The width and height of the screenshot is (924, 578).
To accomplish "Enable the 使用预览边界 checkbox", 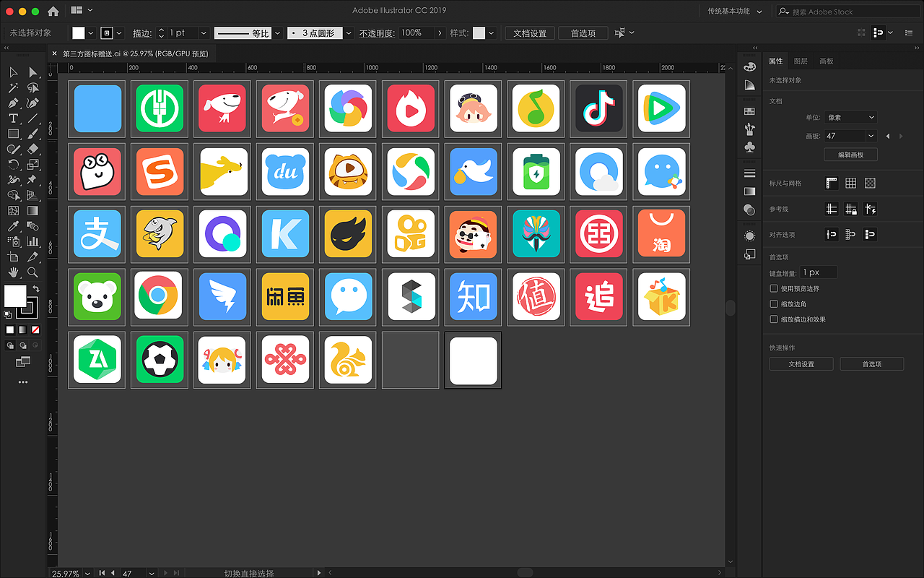I will tap(774, 289).
